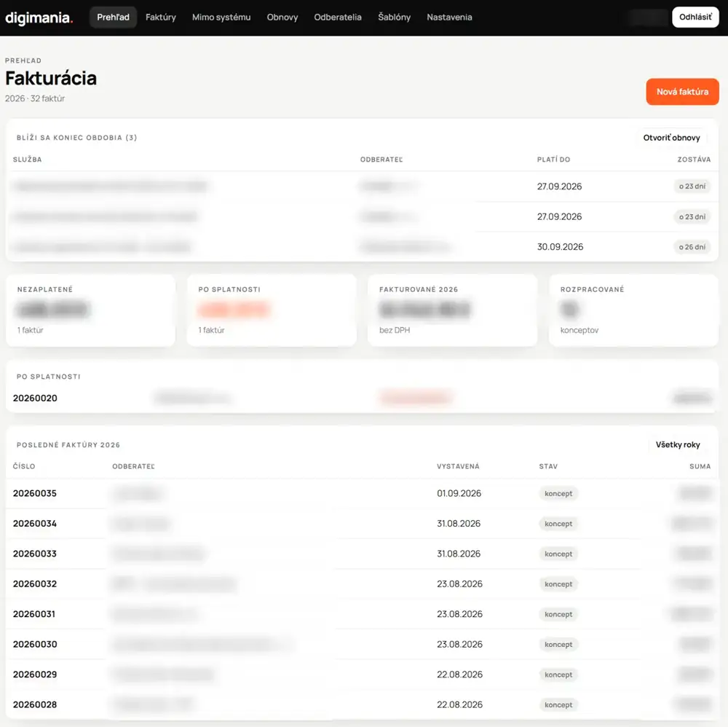Open Odberatelia in top navigation

[x=338, y=17]
